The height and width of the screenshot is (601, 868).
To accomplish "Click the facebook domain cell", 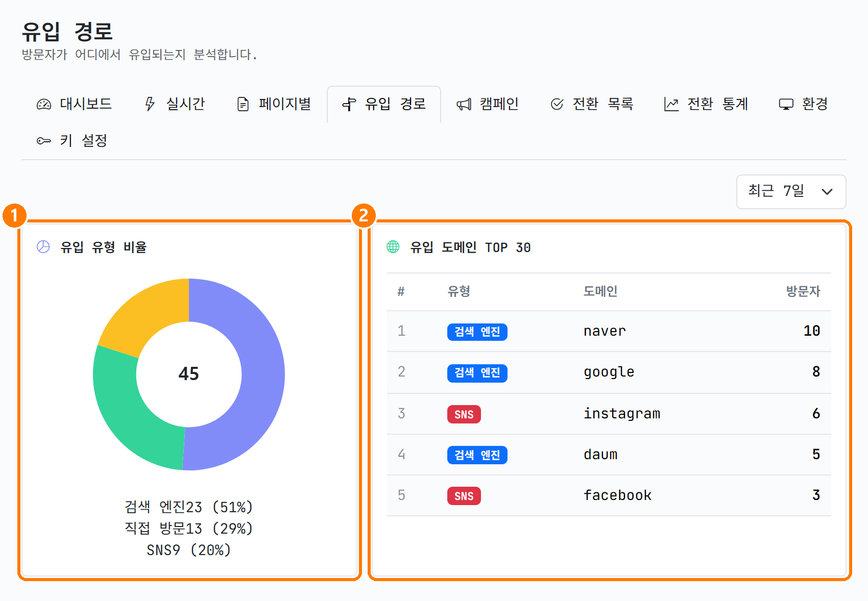I will pyautogui.click(x=618, y=495).
